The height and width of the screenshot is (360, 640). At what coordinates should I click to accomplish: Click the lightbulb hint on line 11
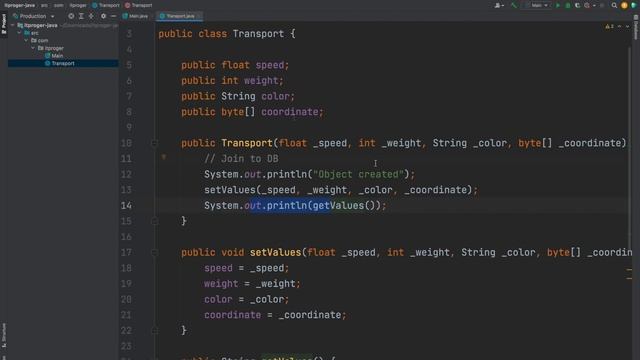point(164,157)
